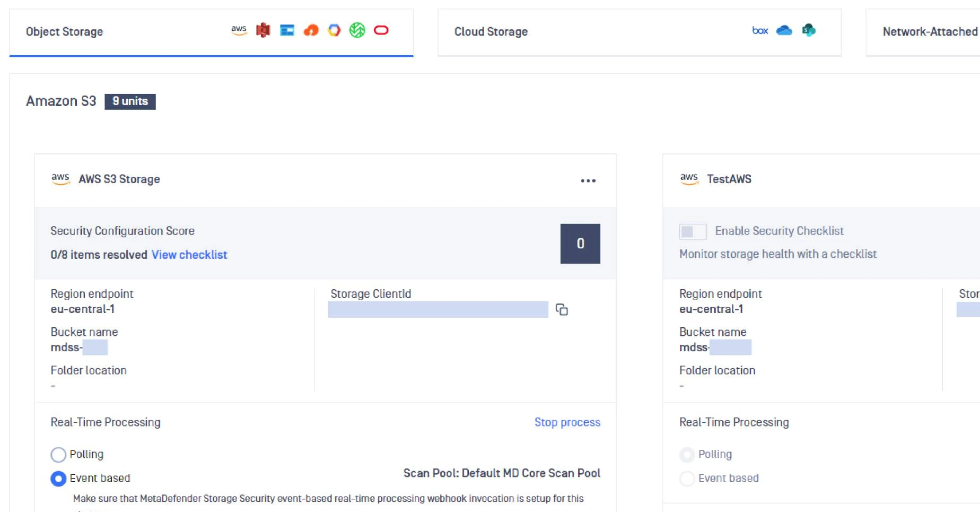Copy the Storage ClientId value
Image resolution: width=980 pixels, height=512 pixels.
562,309
